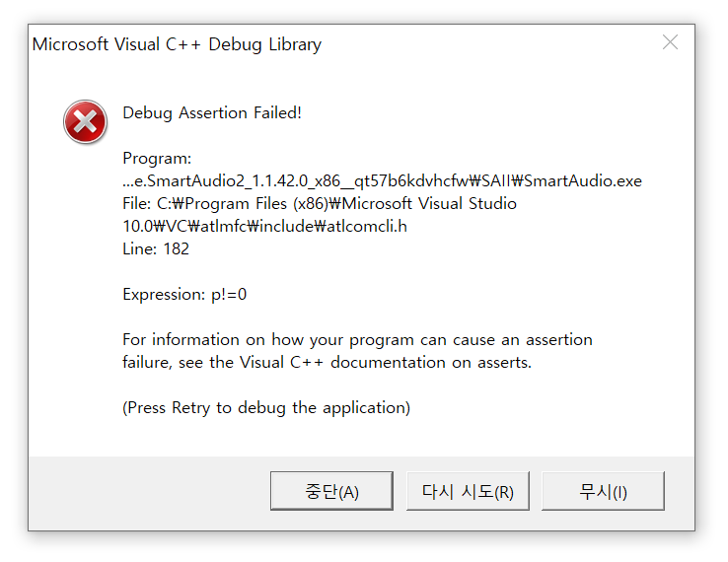Close the Debug Library dialog with X

coord(670,42)
